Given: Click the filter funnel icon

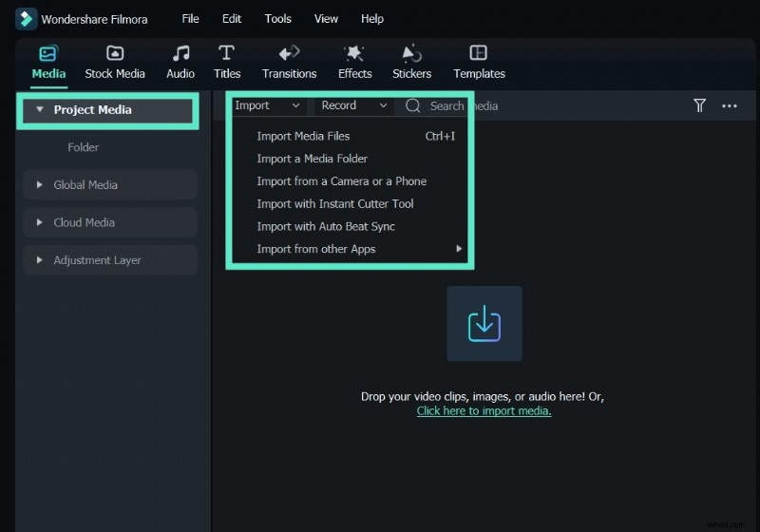Looking at the screenshot, I should [699, 105].
